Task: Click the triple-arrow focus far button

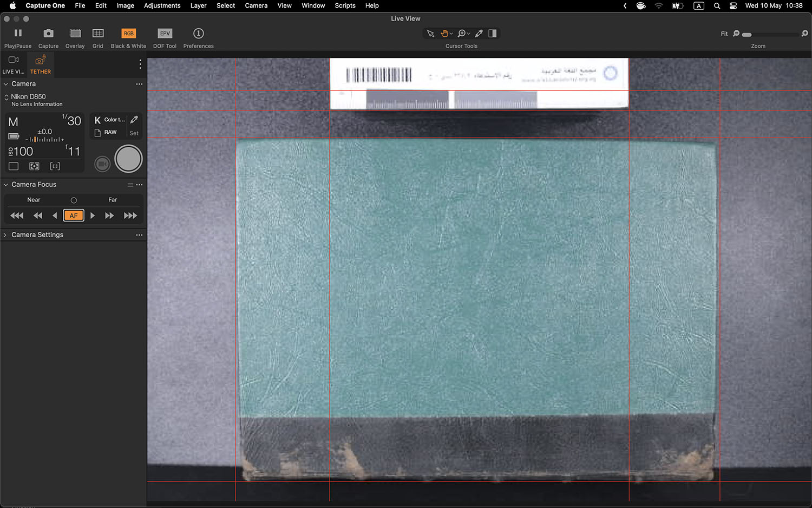Action: click(130, 216)
